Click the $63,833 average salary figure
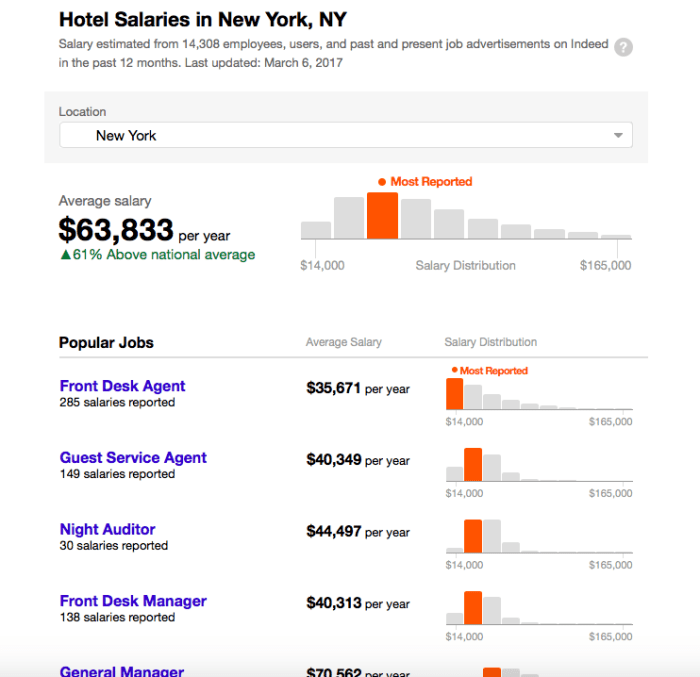This screenshot has height=677, width=700. [116, 231]
